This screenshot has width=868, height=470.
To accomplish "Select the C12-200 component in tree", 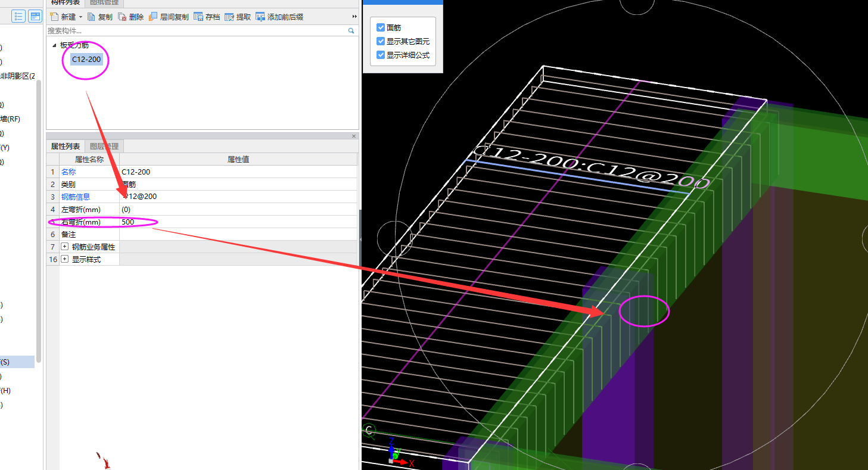I will pos(87,59).
